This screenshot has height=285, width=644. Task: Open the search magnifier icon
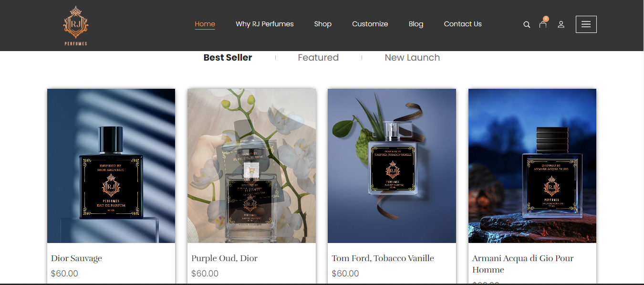point(527,24)
